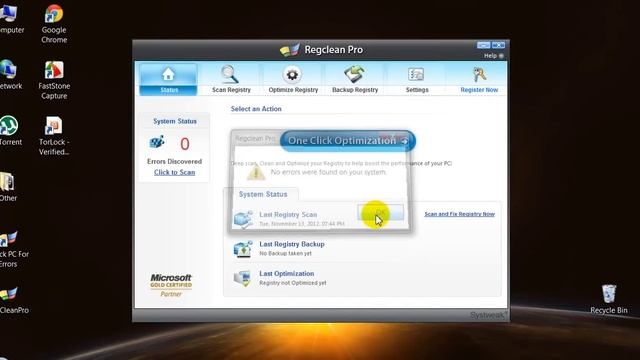Click the Backup Registry icon
This screenshot has height=360, width=640.
[354, 74]
